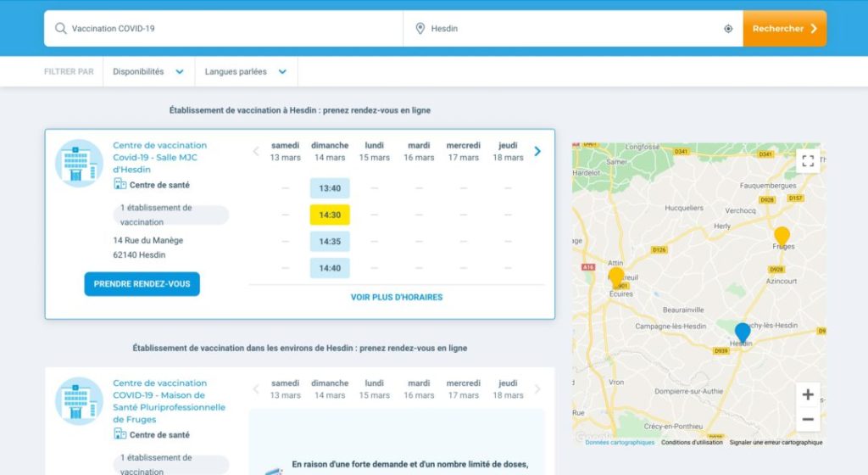This screenshot has height=475, width=868.
Task: Open the Langues parlées filter dropdown
Action: pos(245,72)
